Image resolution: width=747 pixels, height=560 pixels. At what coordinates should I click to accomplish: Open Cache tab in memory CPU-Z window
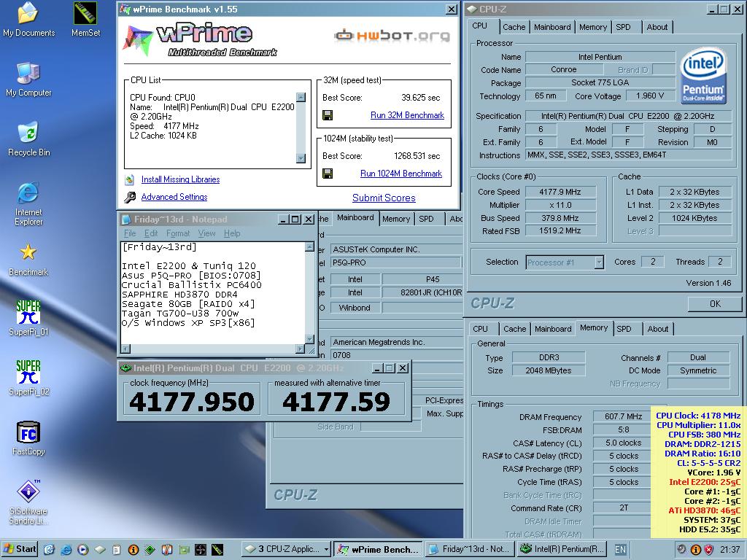click(514, 329)
